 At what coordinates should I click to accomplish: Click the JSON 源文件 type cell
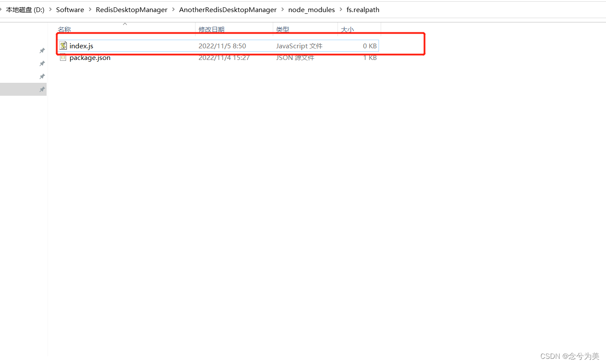[295, 58]
